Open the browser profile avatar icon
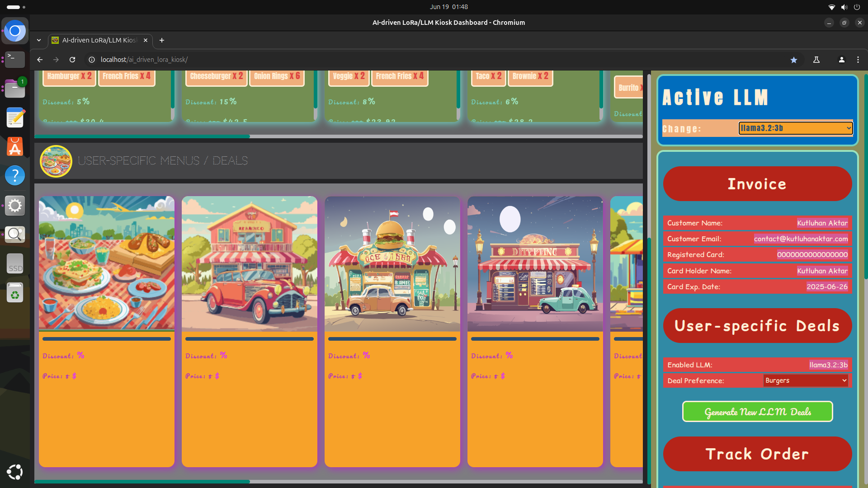 point(841,60)
